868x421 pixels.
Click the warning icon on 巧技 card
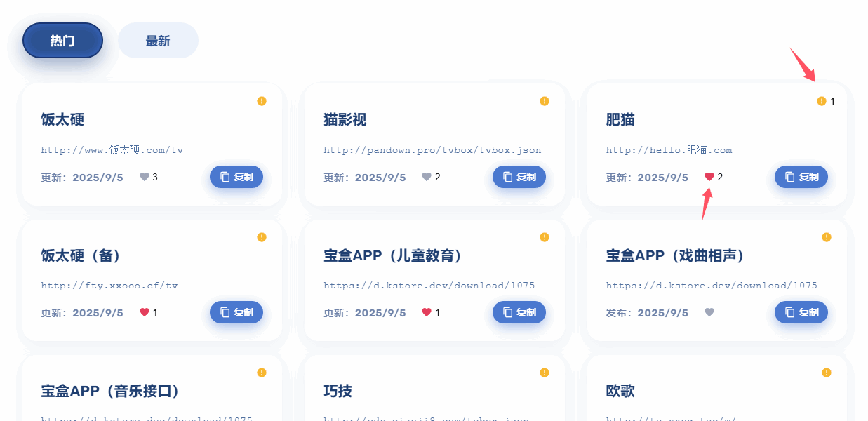pyautogui.click(x=544, y=373)
